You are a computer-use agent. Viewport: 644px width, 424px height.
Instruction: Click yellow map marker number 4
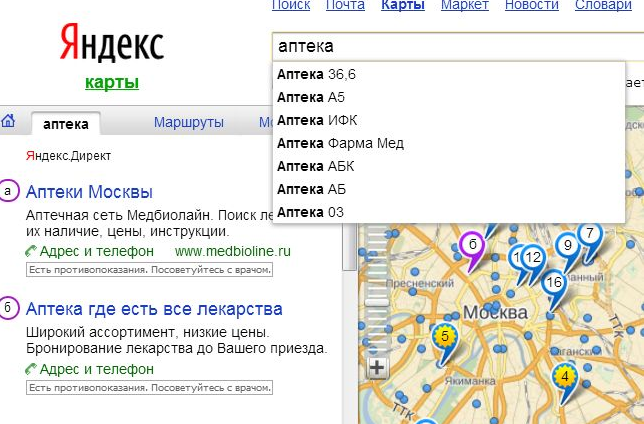point(565,377)
